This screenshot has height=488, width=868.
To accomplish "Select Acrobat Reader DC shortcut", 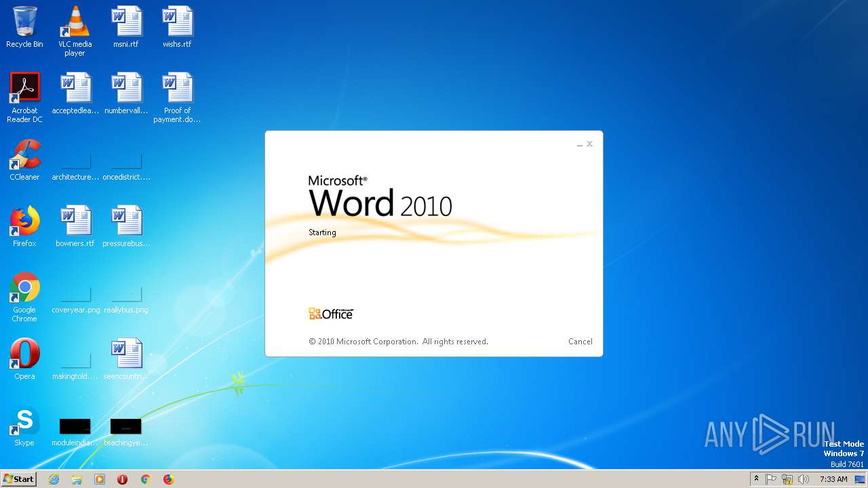I will pos(24,98).
